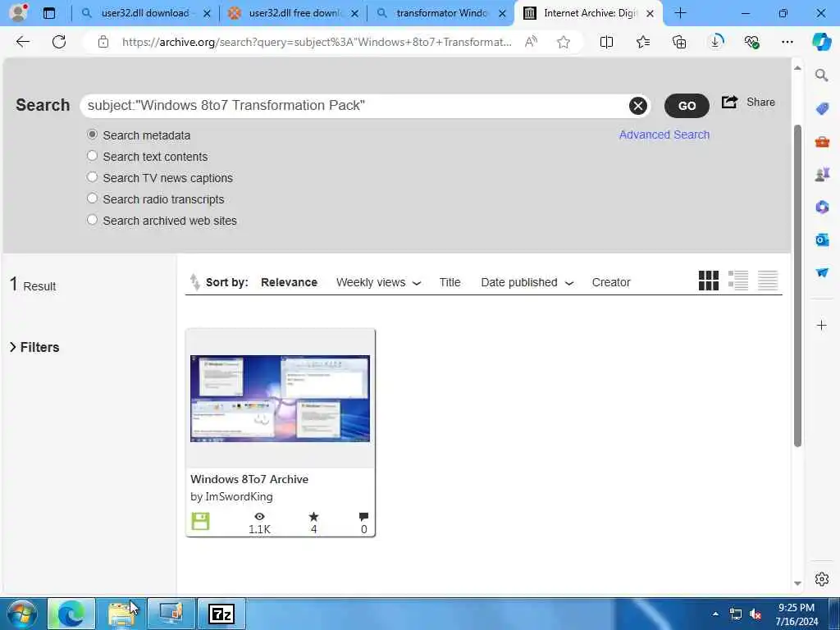Image resolution: width=840 pixels, height=630 pixels.
Task: Click the scrollbar down arrow
Action: tap(797, 583)
